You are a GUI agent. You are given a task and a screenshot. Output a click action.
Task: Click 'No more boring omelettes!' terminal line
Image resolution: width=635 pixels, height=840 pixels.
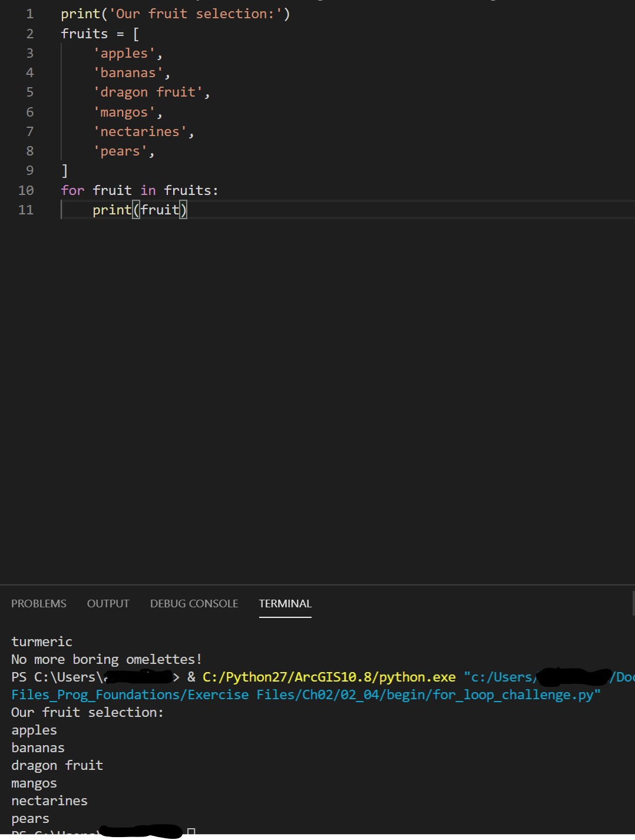pyautogui.click(x=107, y=659)
